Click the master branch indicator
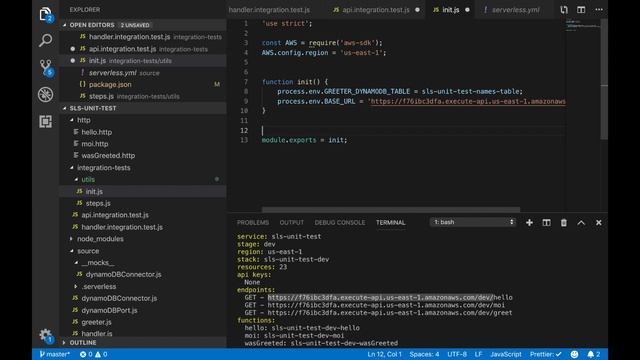The image size is (640, 360). [54, 354]
